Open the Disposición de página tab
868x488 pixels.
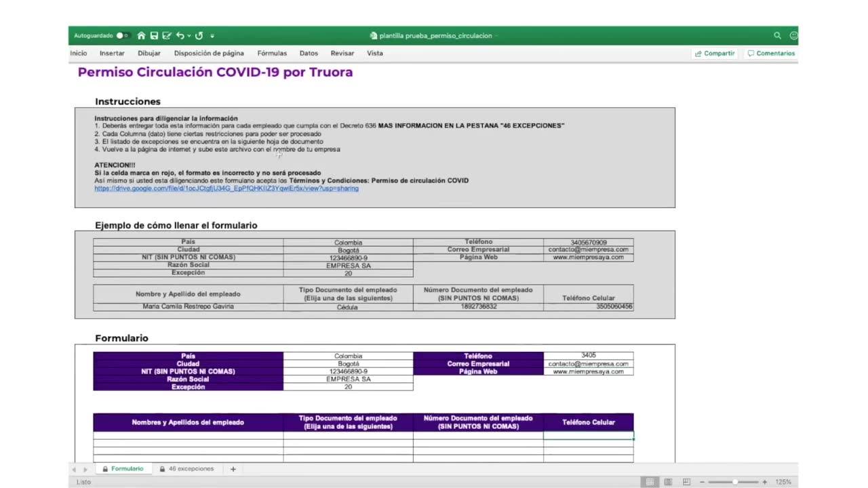pos(209,53)
